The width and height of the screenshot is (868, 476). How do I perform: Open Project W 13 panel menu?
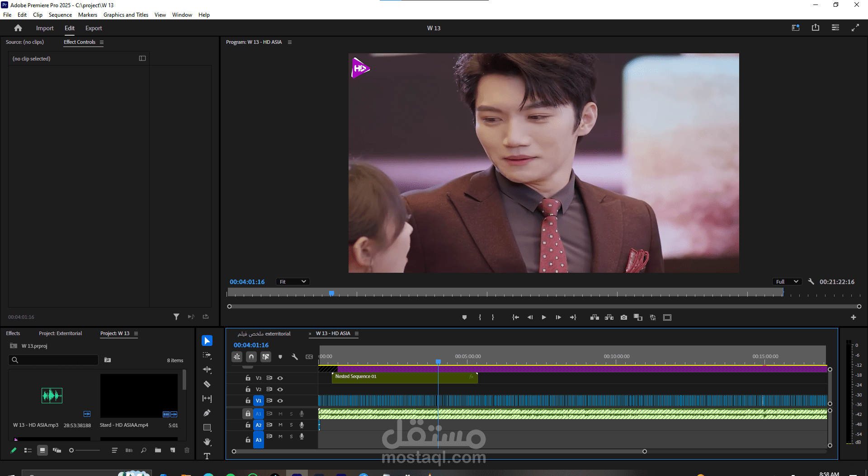136,333
